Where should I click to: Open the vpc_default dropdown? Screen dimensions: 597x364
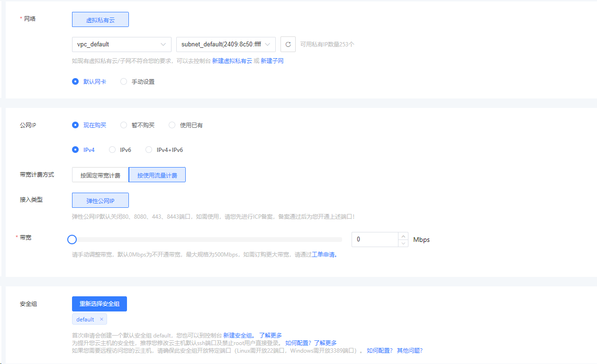point(122,44)
